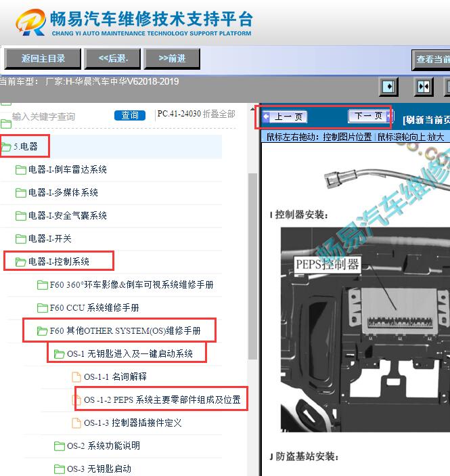Go to next page with 下一页

371,116
